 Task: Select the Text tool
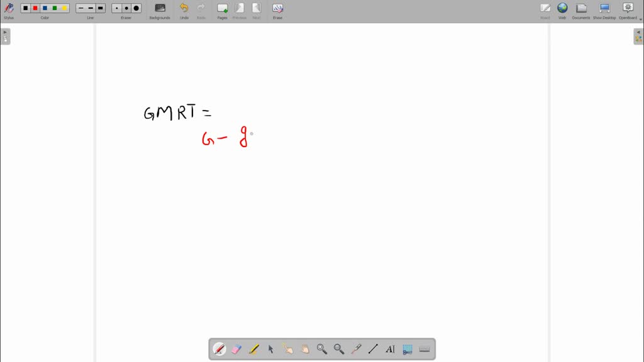point(390,349)
